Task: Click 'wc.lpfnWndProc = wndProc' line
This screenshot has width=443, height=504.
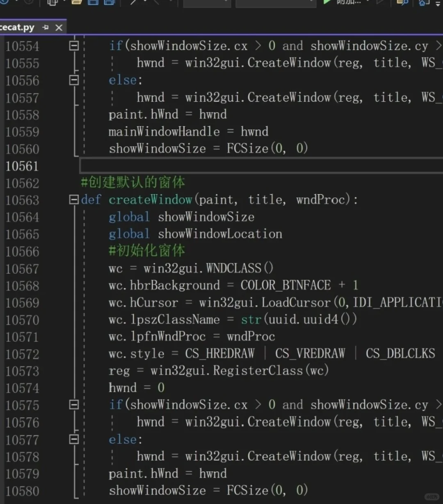Action: (192, 336)
